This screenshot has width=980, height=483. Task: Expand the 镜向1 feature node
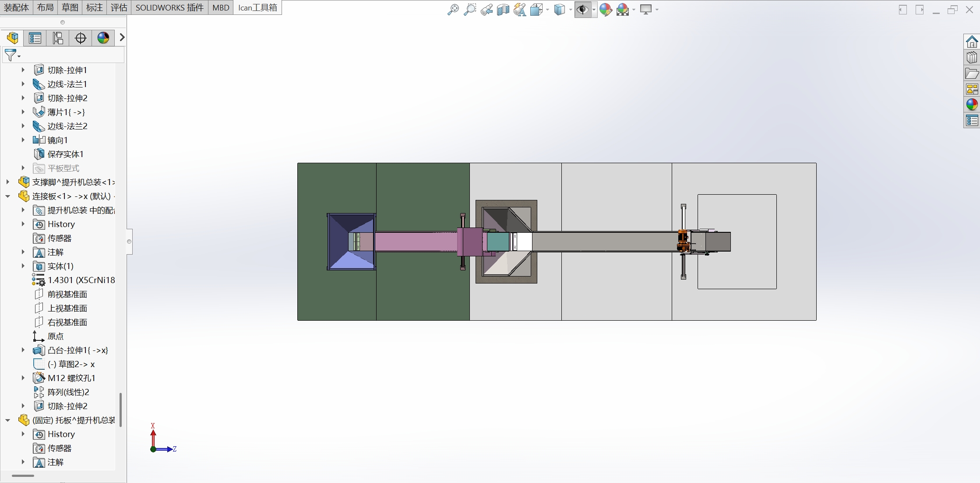point(23,140)
